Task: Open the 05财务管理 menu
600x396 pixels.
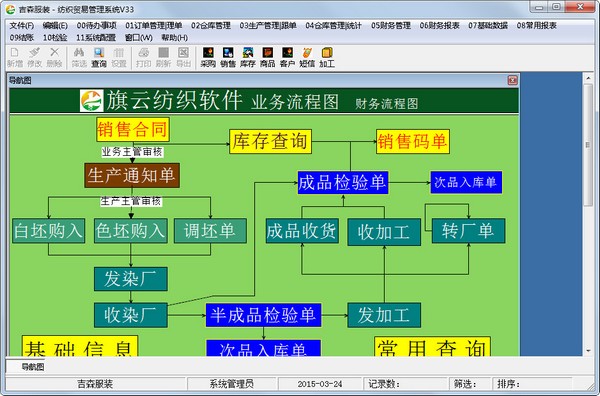Action: [x=391, y=25]
